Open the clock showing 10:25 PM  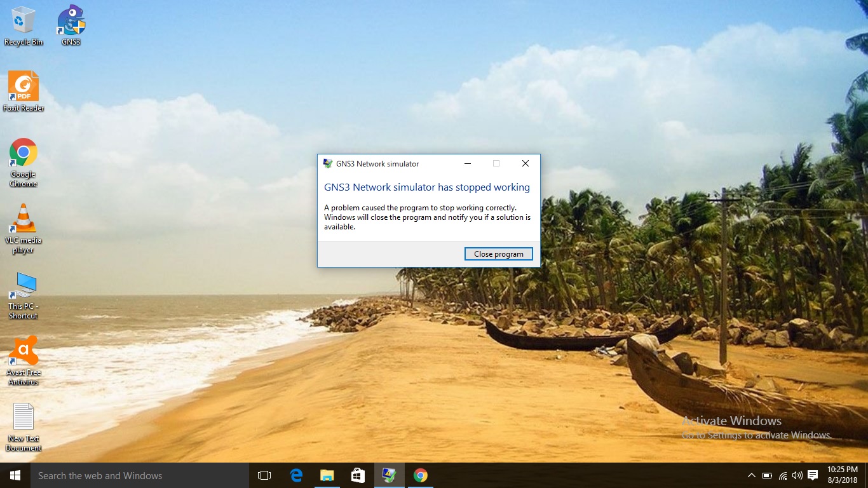pos(843,475)
